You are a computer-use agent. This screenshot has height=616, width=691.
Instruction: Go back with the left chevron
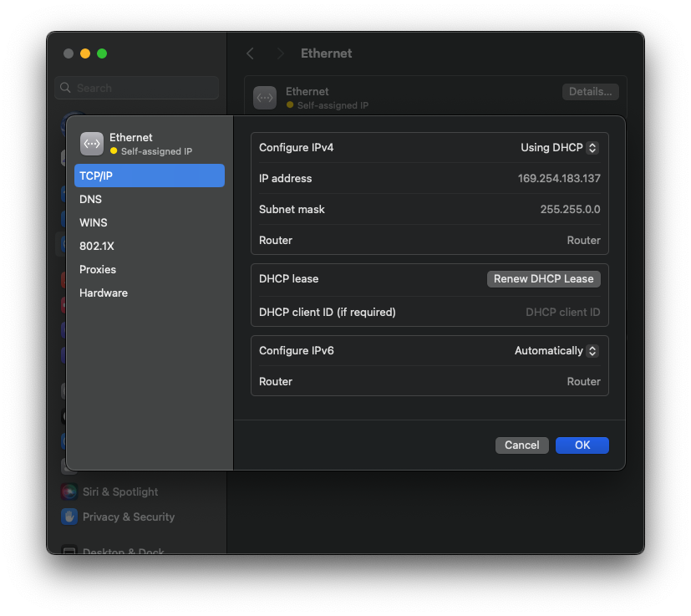[251, 53]
